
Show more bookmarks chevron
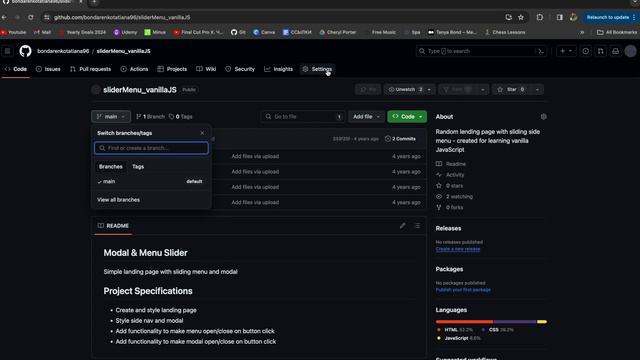582,32
